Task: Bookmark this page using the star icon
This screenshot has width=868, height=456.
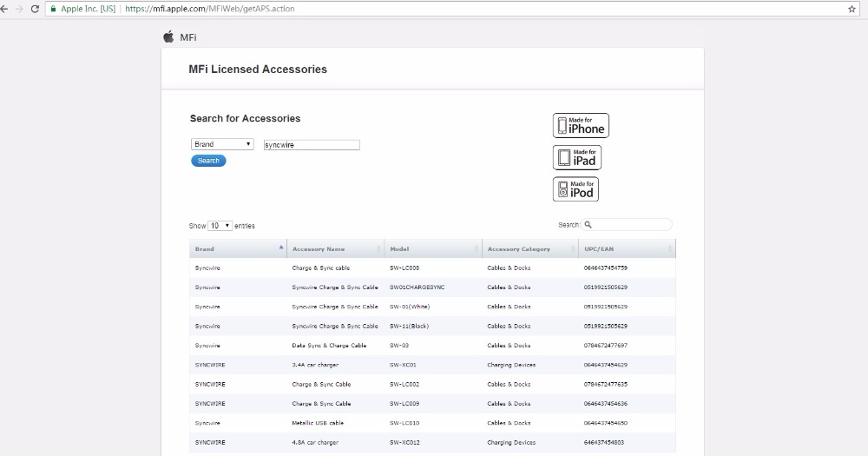Action: click(852, 9)
